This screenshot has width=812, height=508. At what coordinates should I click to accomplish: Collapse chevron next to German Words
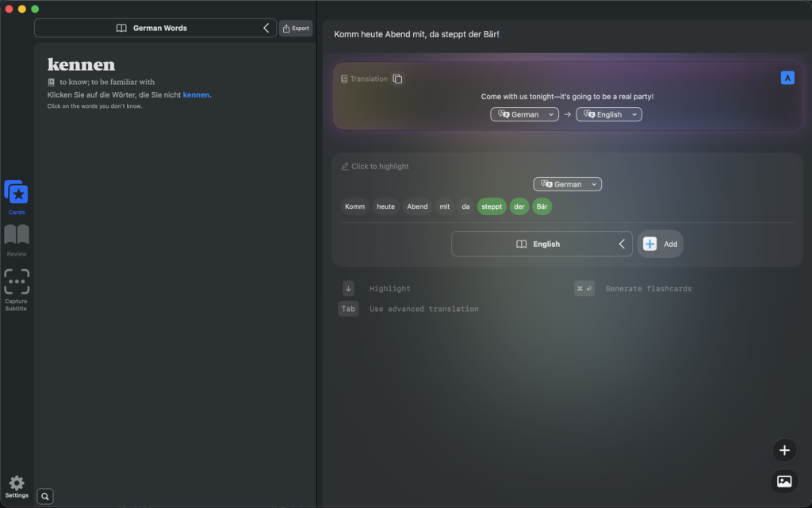pyautogui.click(x=266, y=28)
